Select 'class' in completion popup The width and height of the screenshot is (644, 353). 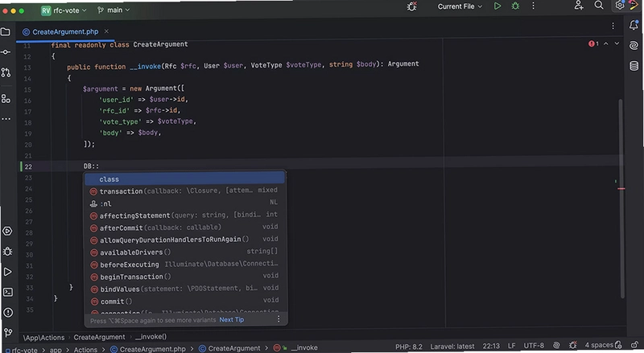point(184,179)
